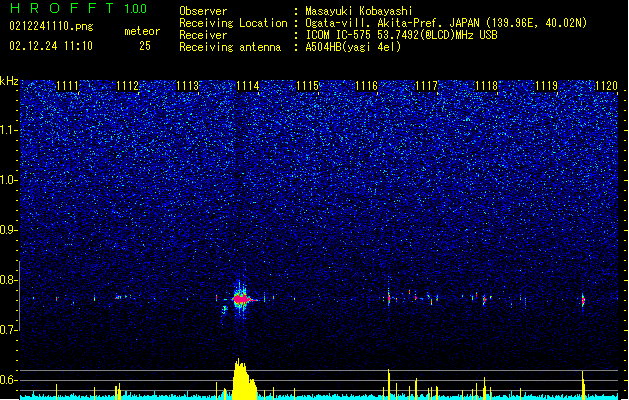This screenshot has height=400, width=629.
Task: Click the 1116 time marker
Action: coord(367,86)
